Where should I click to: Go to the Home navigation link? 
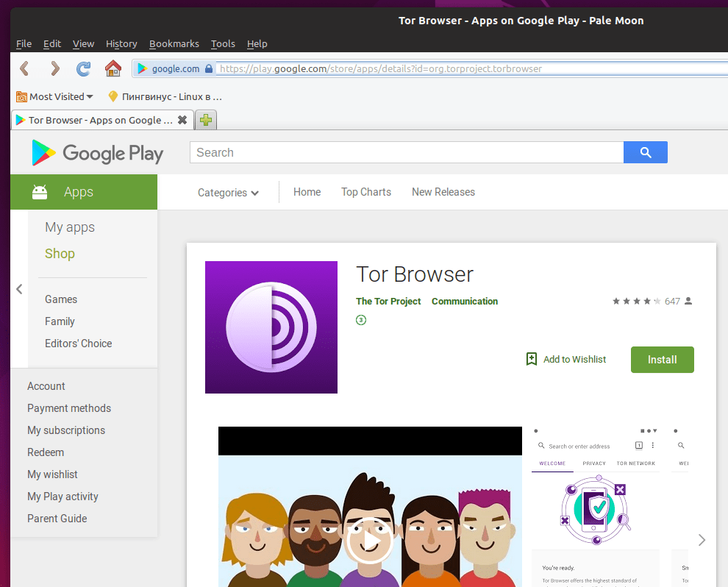(307, 192)
